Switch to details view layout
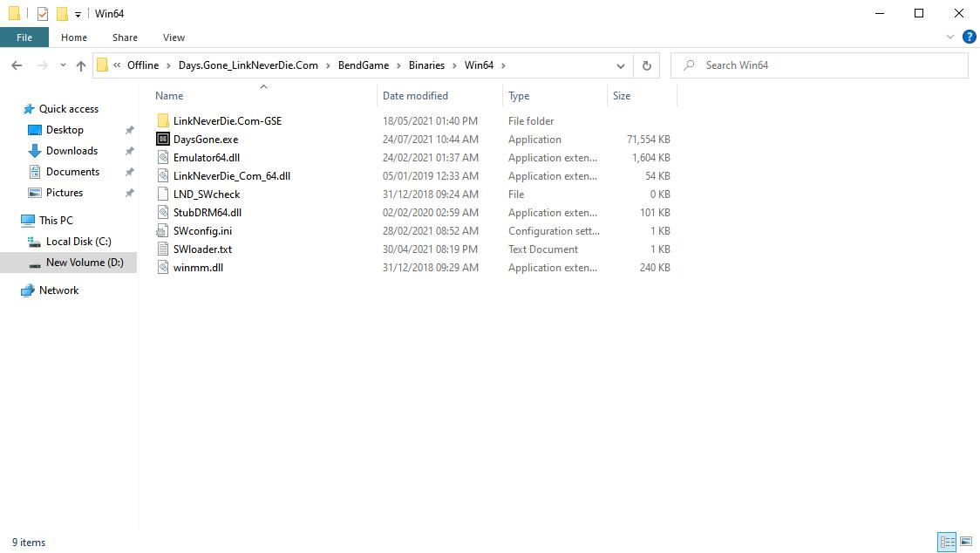 pos(947,542)
